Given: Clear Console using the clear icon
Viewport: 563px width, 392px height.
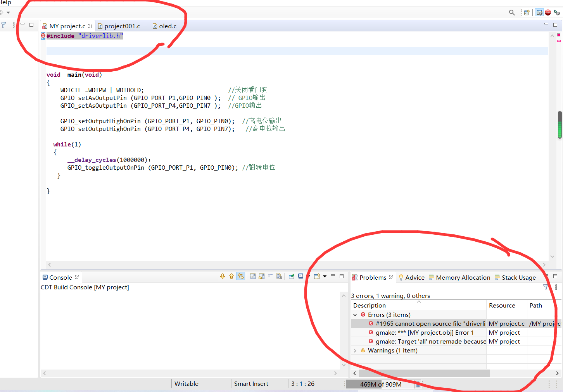Looking at the screenshot, I should point(279,276).
